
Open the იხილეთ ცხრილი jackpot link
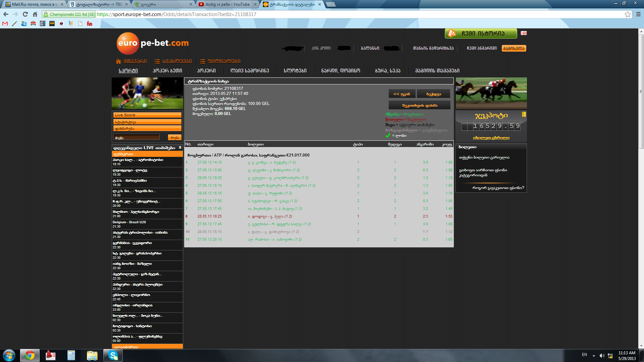click(x=491, y=138)
